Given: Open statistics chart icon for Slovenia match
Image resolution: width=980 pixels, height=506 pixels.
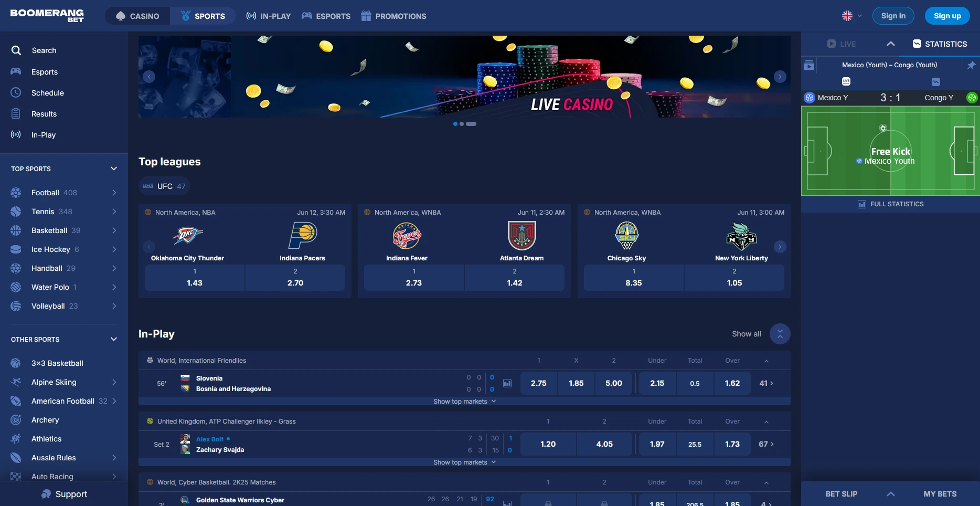Looking at the screenshot, I should coord(507,383).
